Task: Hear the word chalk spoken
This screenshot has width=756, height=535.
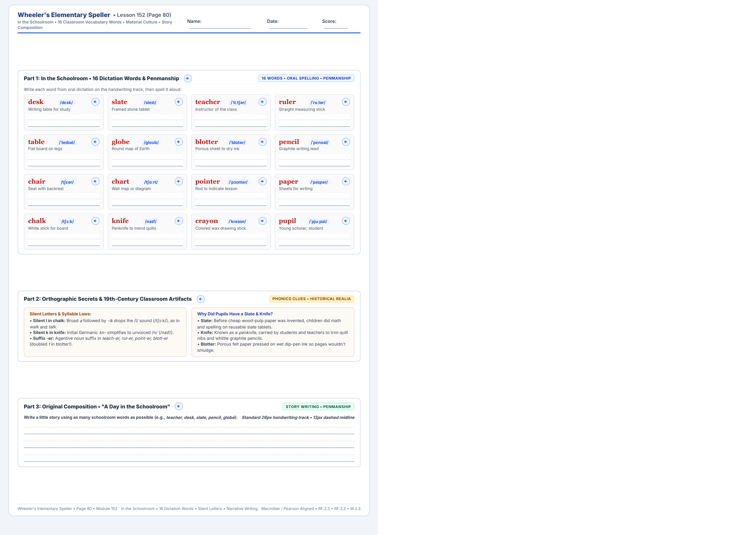Action: click(x=95, y=221)
